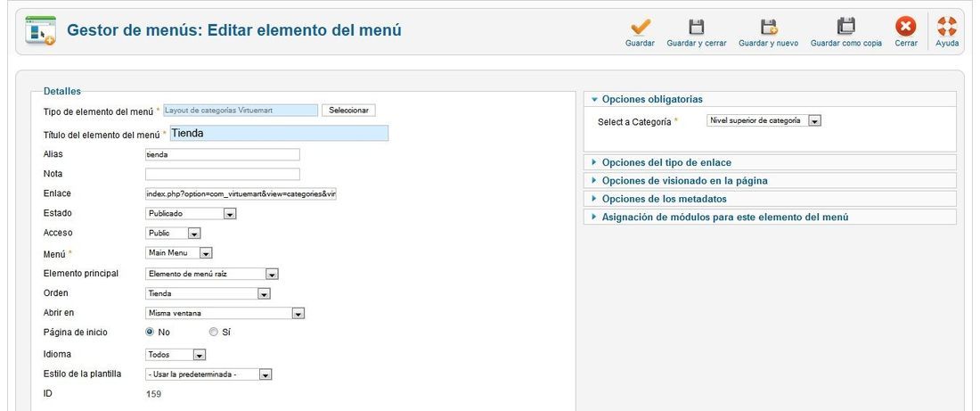Open the Orden dropdown showing Tienda
980x411 pixels.
point(208,293)
